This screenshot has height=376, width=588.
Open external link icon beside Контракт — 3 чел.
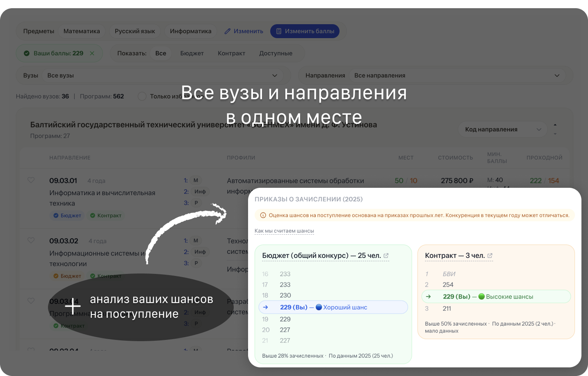pos(490,255)
